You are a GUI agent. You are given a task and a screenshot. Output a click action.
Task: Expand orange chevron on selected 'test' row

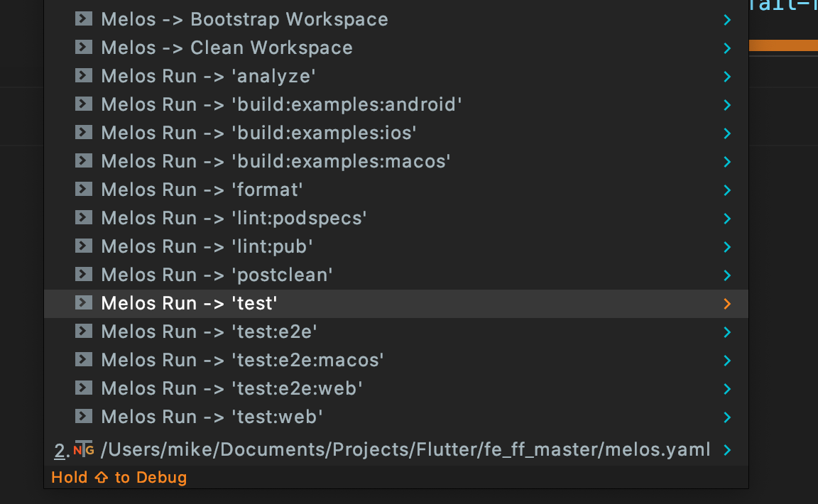[x=727, y=304]
